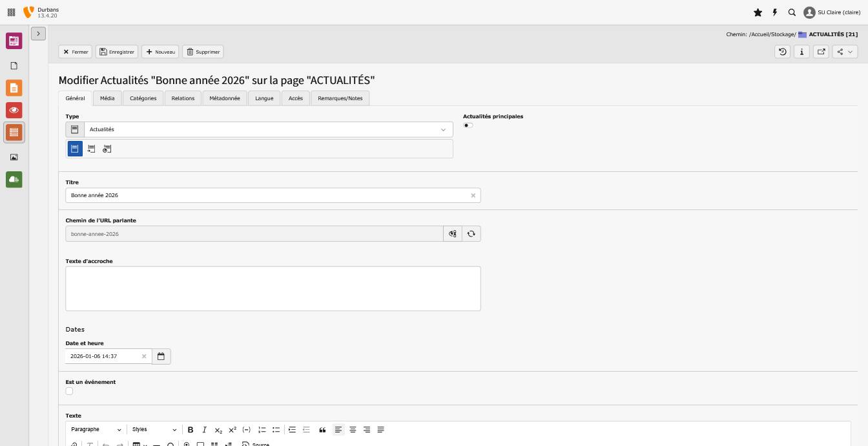868x446 pixels.
Task: Click the Supprimer button
Action: [203, 52]
